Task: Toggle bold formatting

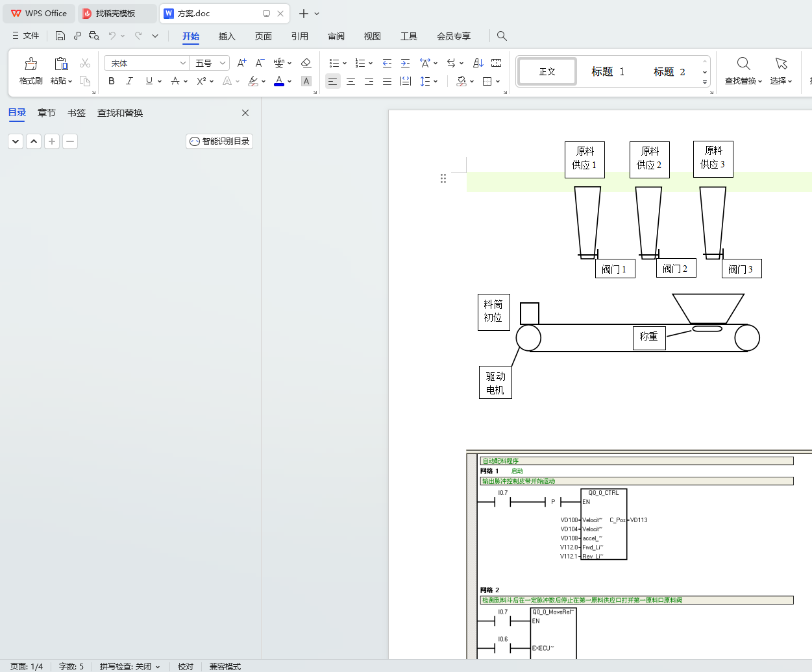Action: (112, 81)
